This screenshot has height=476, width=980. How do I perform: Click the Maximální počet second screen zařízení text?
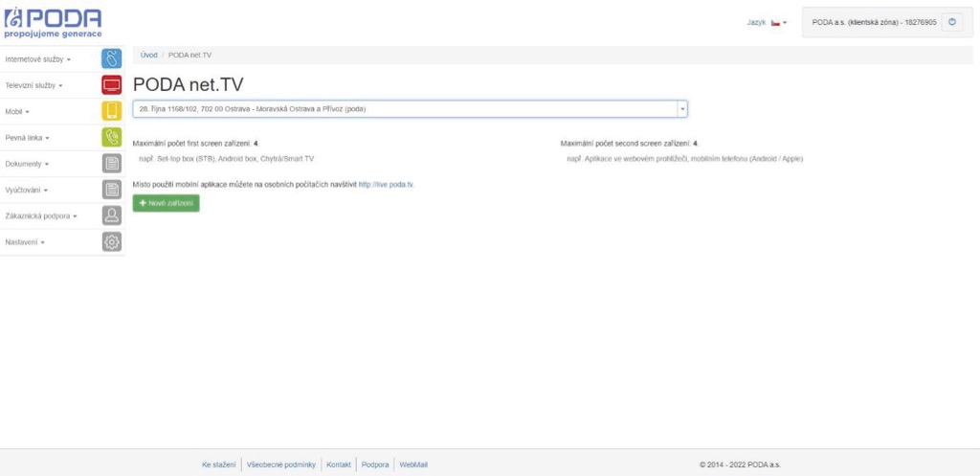[630, 144]
